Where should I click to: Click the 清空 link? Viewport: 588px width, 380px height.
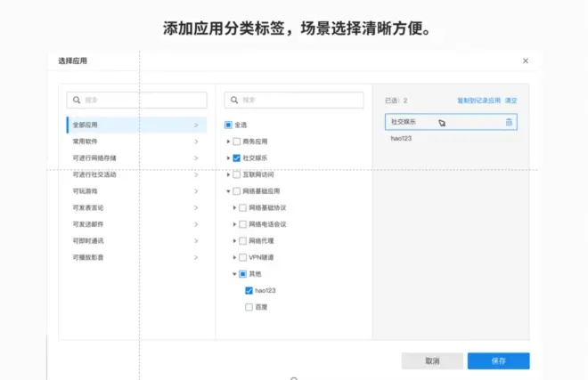point(511,101)
